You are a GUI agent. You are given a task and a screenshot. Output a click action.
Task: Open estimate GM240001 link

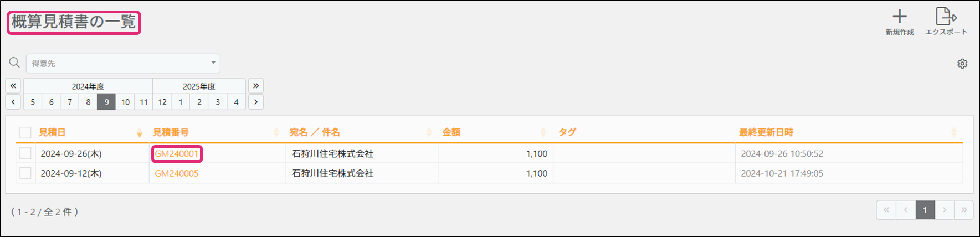[176, 154]
